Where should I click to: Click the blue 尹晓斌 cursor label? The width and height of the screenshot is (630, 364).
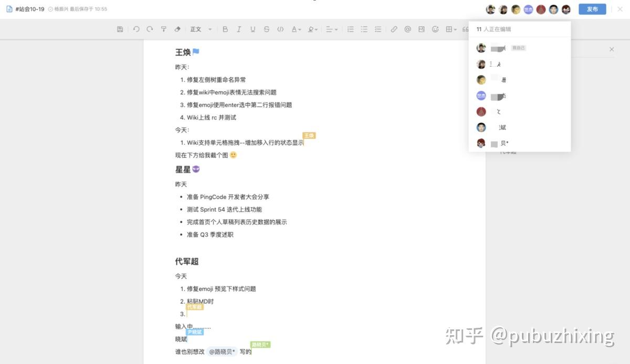195,332
